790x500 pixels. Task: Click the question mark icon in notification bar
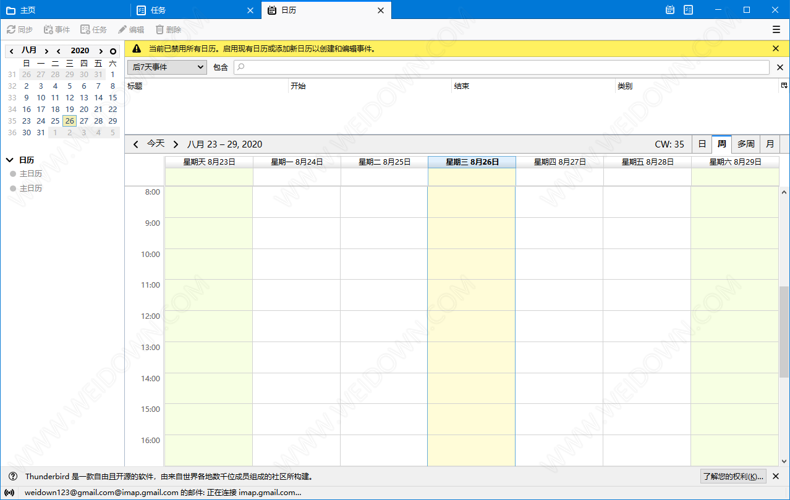13,476
